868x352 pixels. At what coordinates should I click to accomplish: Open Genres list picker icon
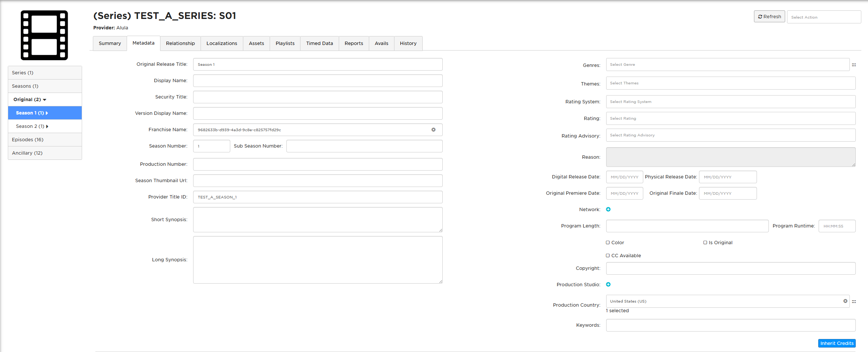pyautogui.click(x=854, y=65)
